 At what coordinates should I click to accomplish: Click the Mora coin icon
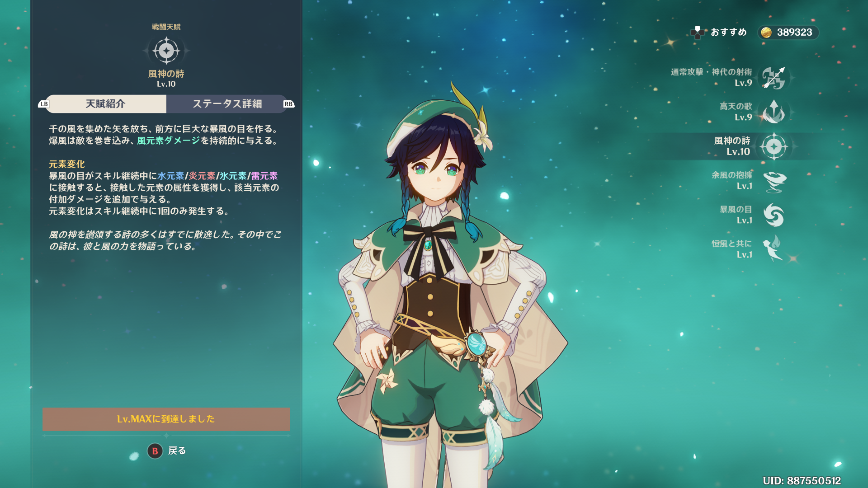(766, 33)
